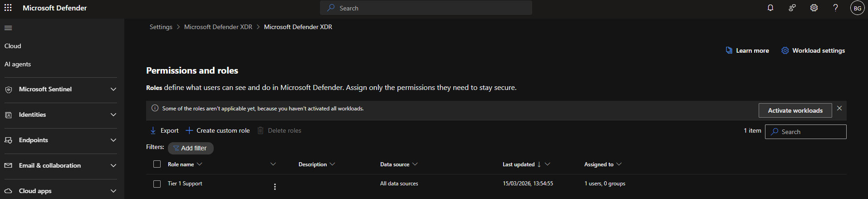Click the Activate workloads button
This screenshot has width=868, height=199.
point(795,110)
